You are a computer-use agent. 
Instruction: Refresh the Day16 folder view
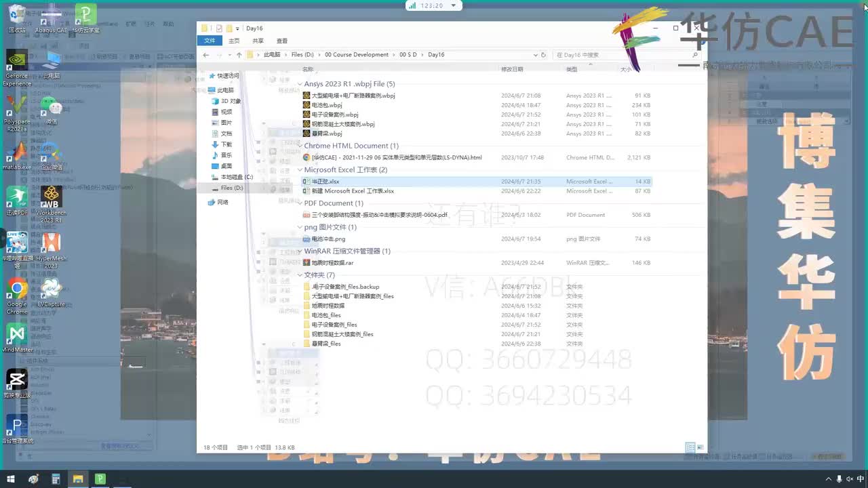pos(543,55)
